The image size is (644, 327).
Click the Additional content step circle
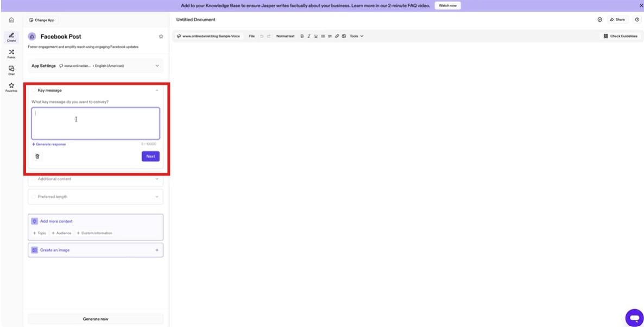(x=34, y=179)
